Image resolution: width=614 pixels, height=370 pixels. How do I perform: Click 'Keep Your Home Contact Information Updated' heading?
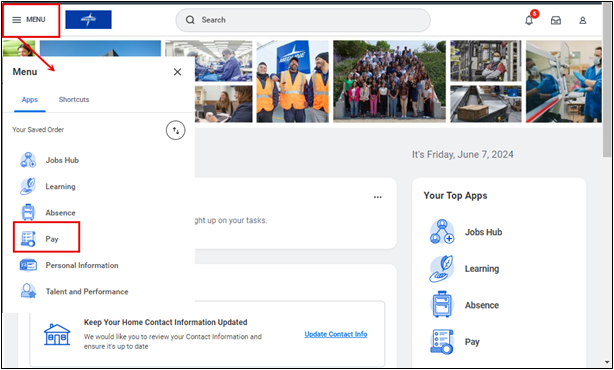(165, 322)
